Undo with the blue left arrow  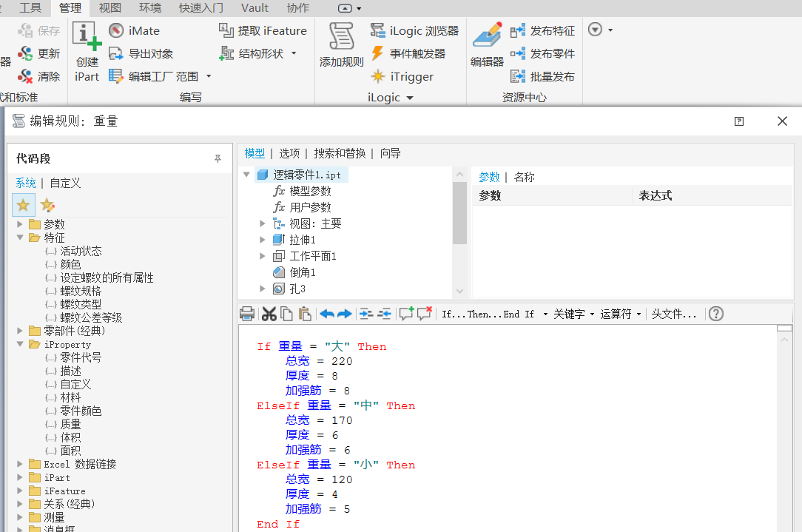327,314
